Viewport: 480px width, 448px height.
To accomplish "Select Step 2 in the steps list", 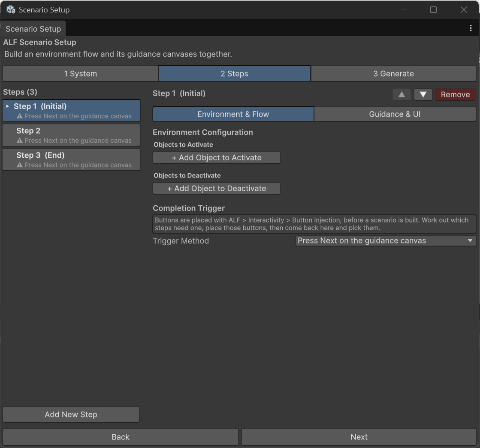I will [x=71, y=135].
